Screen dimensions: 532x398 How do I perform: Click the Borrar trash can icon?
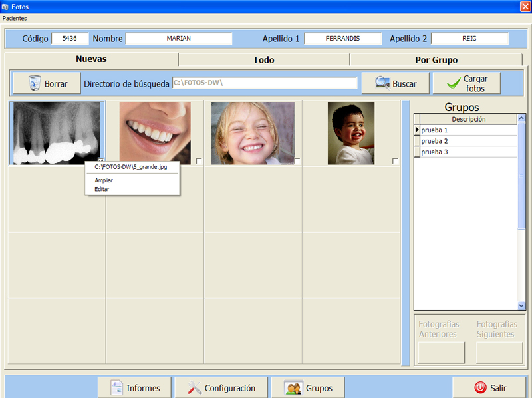(x=35, y=83)
